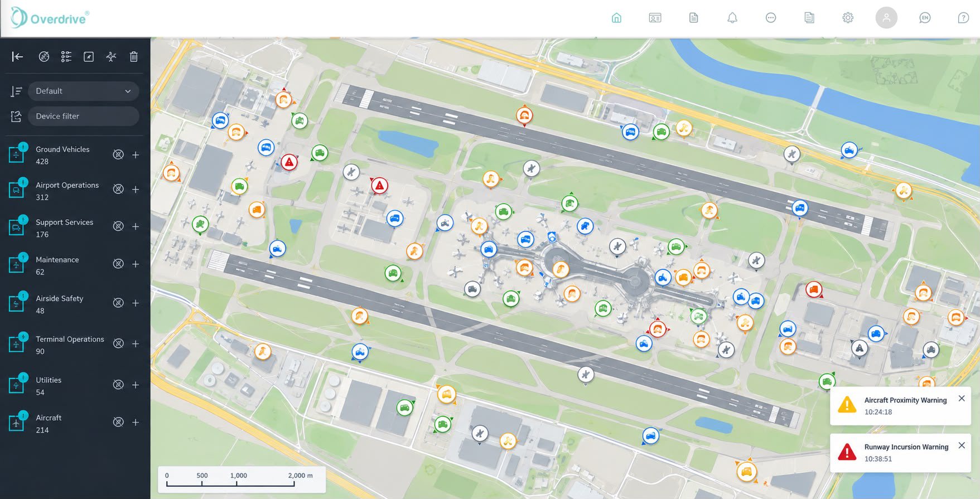
Task: Expand the Ground Vehicles group with plus
Action: 136,154
